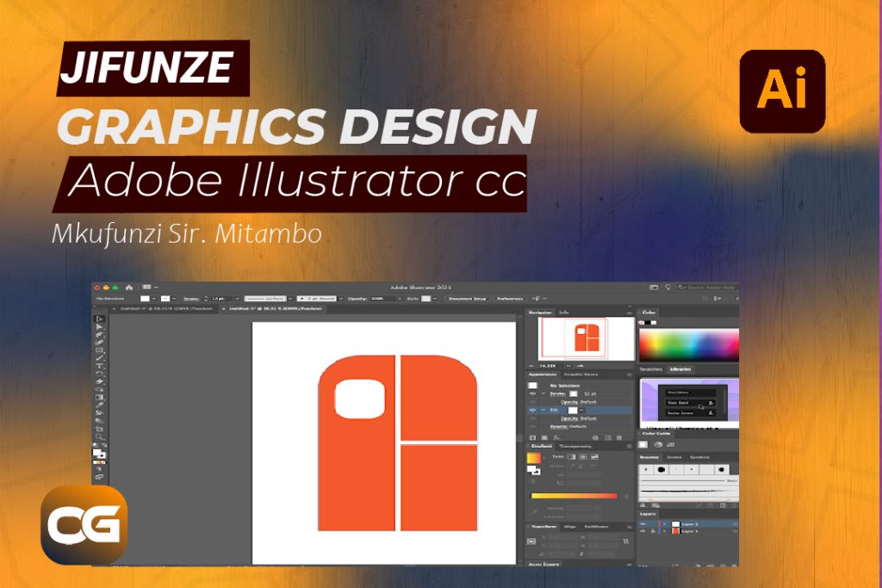882x588 pixels.
Task: Expand the Fill row in Appearance panel
Action: click(x=543, y=411)
